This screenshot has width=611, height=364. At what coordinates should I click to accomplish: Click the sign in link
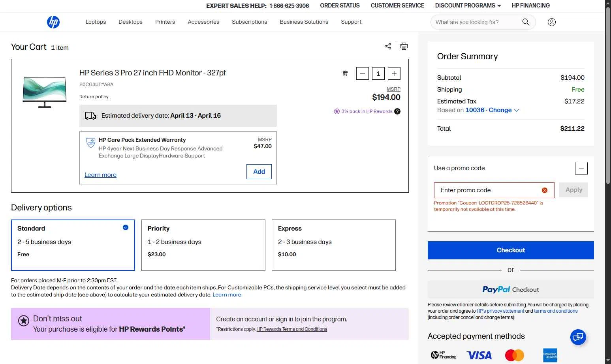284,319
